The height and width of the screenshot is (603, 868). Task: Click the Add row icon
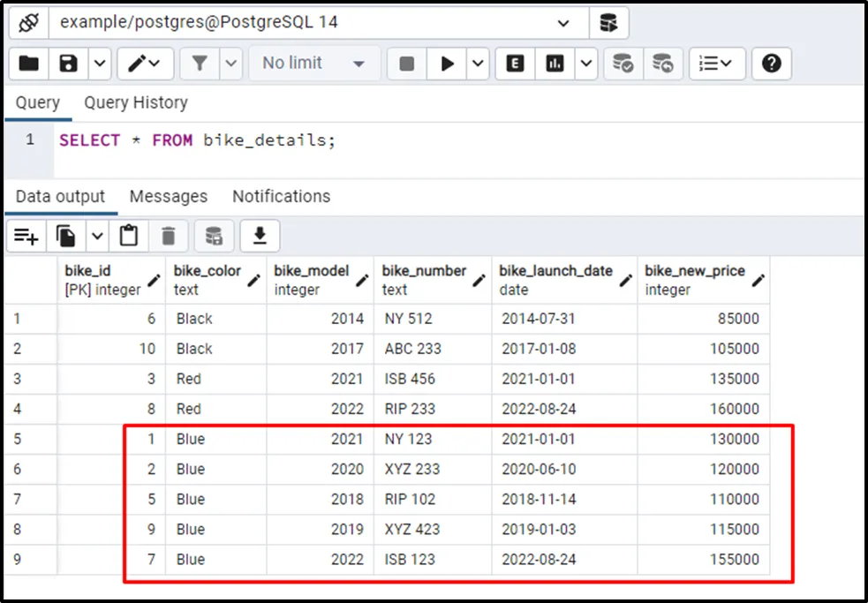coord(26,236)
